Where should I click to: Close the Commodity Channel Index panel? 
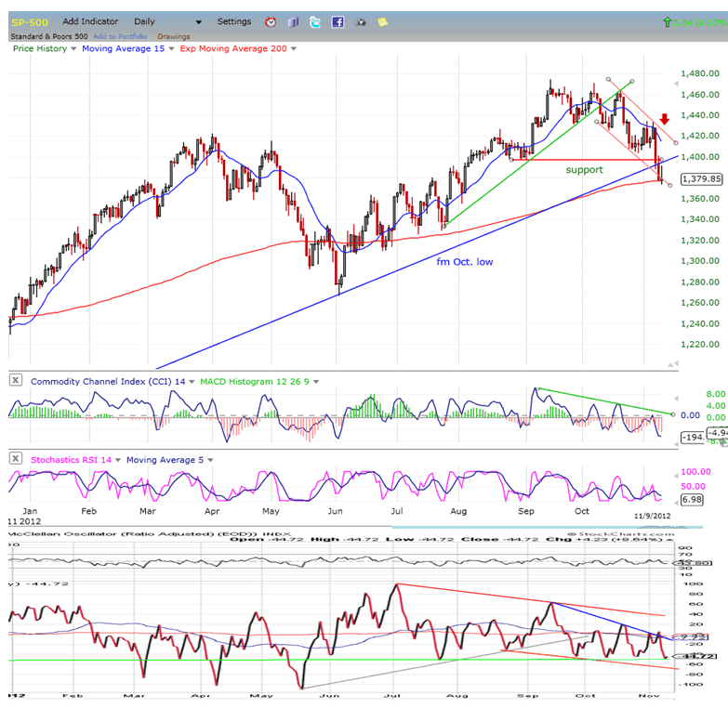(x=16, y=381)
